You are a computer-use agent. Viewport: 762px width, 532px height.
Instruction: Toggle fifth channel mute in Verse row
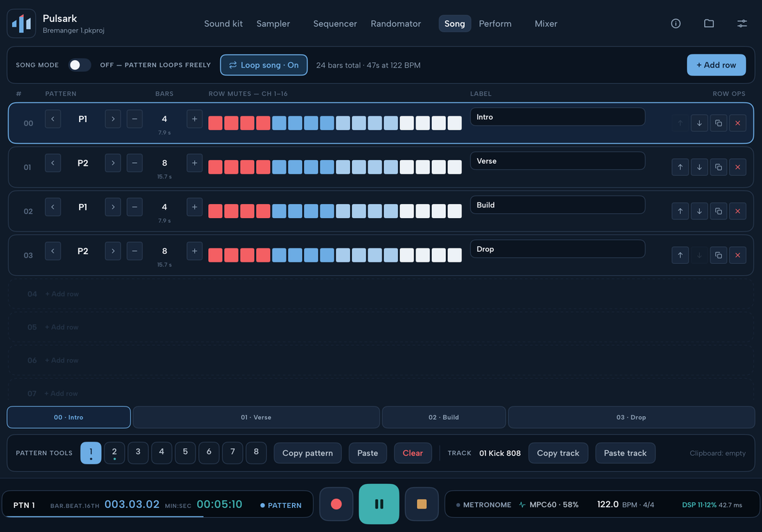pos(279,167)
